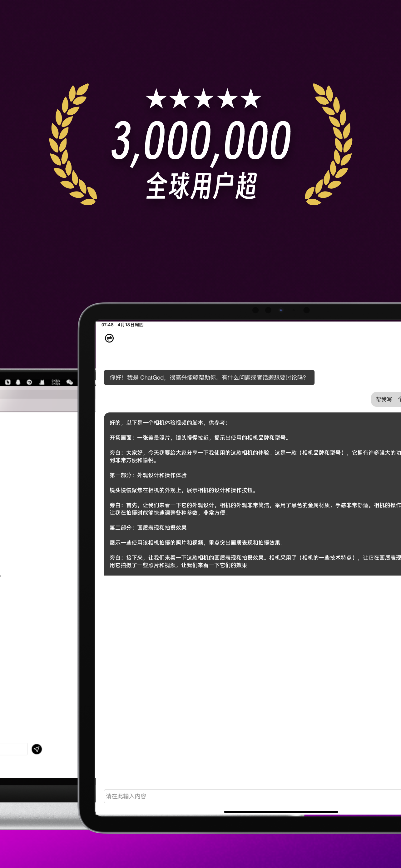Click the paragraph '旁白:接下来,让我们来看一下这款相机'
The width and height of the screenshot is (401, 868).
(x=255, y=561)
